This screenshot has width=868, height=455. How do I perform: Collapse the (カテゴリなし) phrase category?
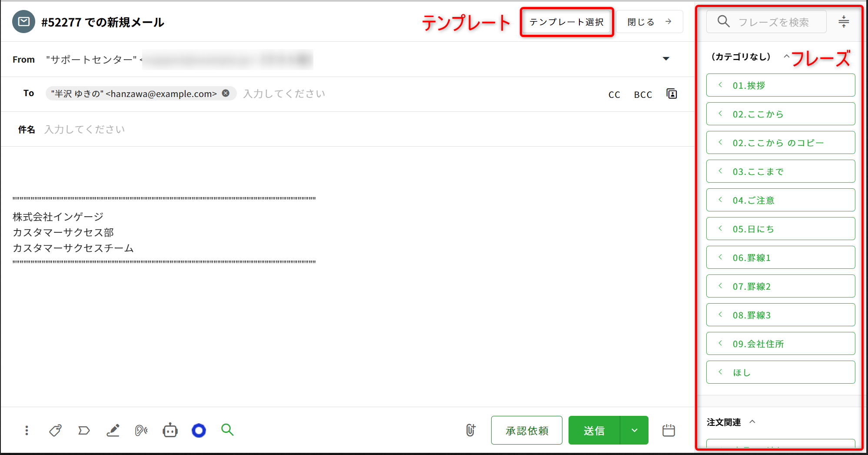[x=786, y=57]
